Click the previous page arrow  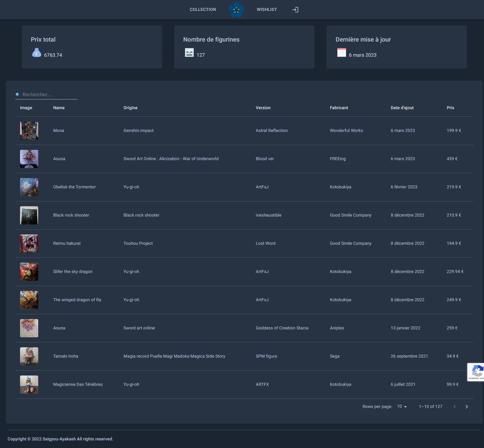(455, 407)
